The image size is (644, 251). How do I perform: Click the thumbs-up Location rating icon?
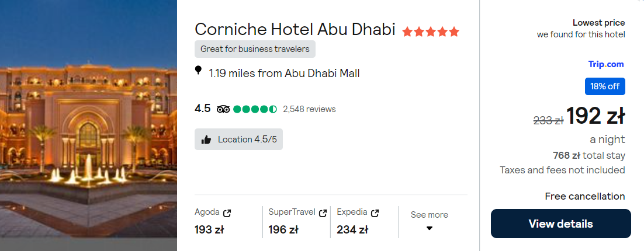pyautogui.click(x=206, y=140)
